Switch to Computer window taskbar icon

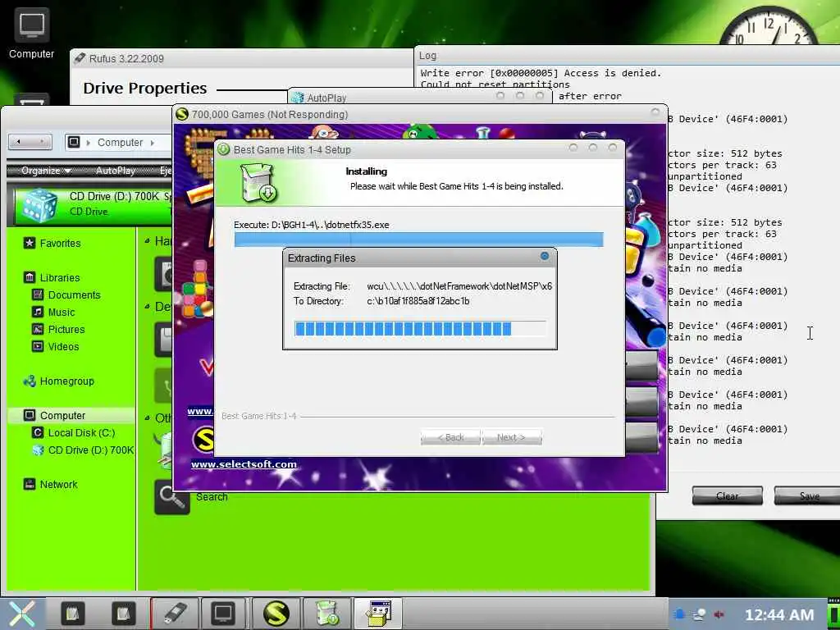click(223, 614)
